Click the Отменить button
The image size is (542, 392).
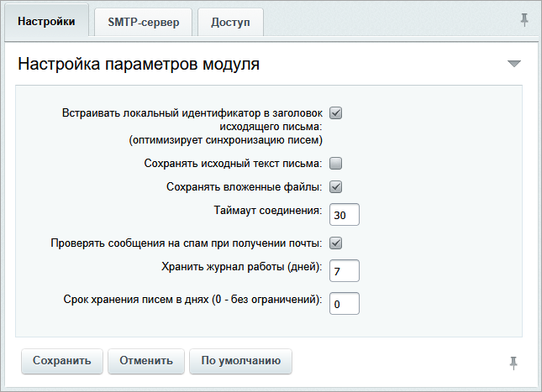[146, 361]
